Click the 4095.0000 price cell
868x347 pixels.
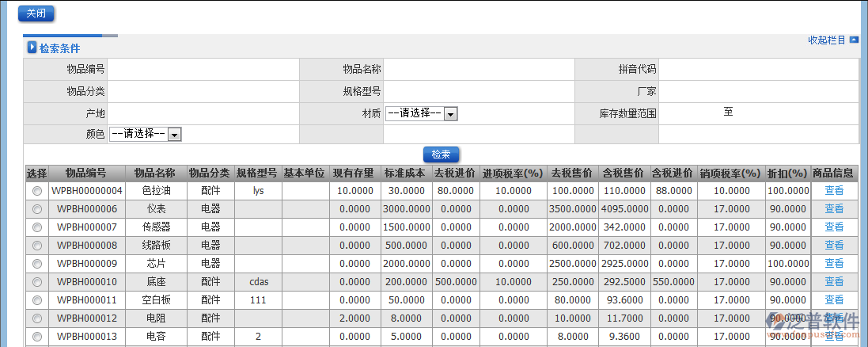(624, 209)
